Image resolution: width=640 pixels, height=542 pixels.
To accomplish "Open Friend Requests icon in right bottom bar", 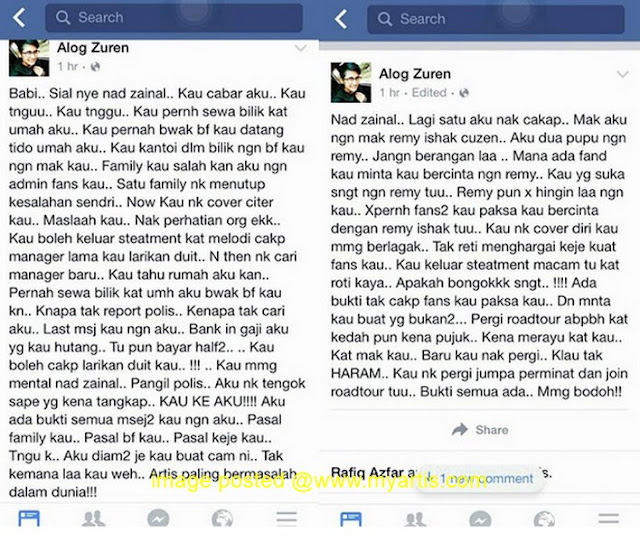I will pos(416,520).
